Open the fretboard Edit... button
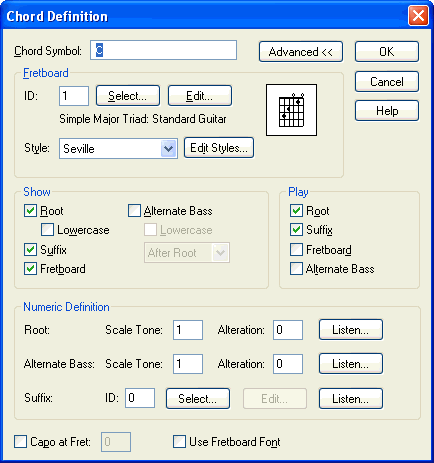Viewport: 434px width, 463px height. click(x=200, y=96)
